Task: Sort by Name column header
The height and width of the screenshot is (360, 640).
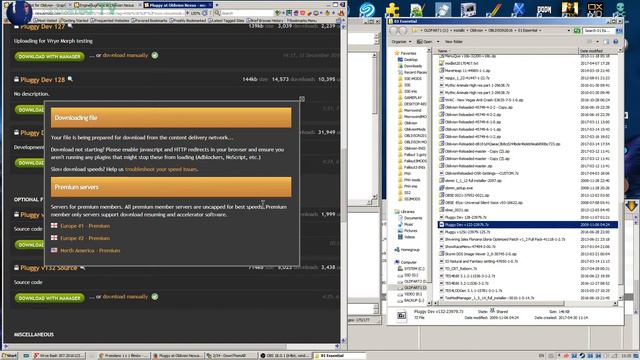Action: click(506, 51)
